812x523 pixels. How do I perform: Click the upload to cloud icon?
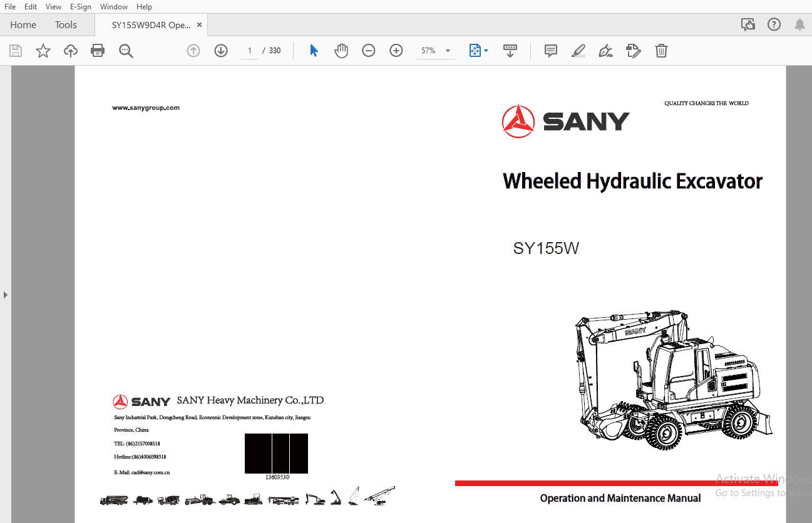coord(71,51)
